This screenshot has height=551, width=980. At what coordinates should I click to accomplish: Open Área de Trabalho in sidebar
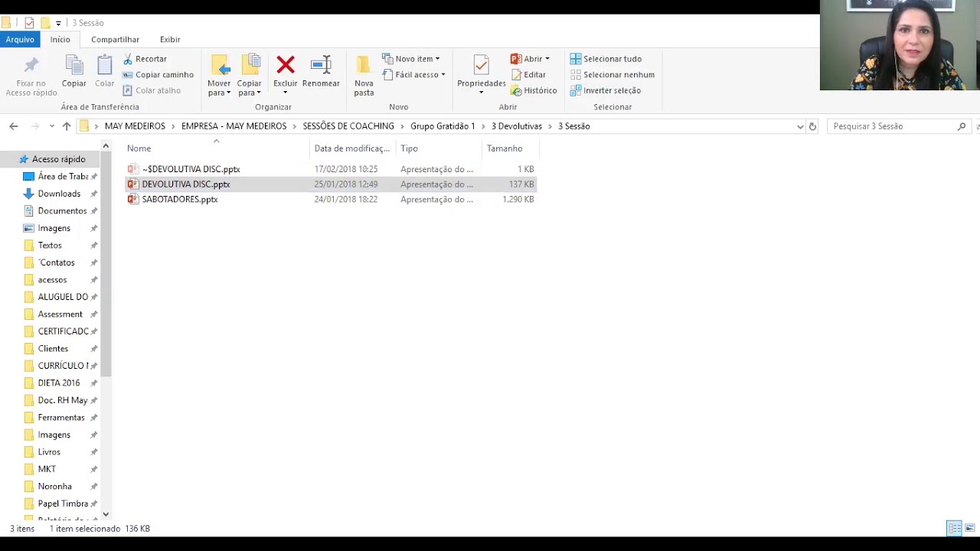[x=56, y=177]
